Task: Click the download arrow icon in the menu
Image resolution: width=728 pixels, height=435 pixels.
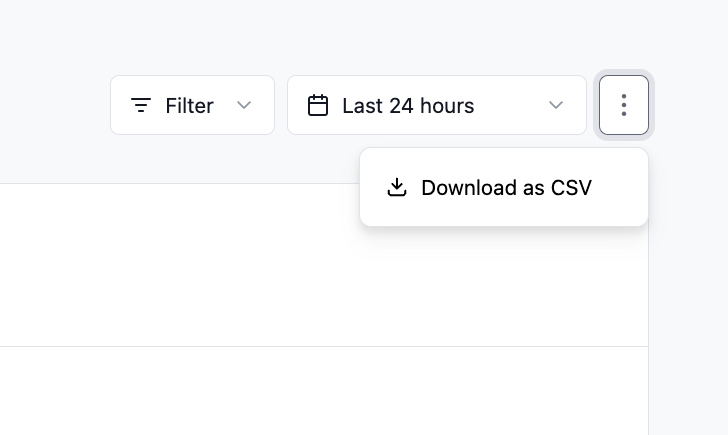Action: tap(397, 188)
